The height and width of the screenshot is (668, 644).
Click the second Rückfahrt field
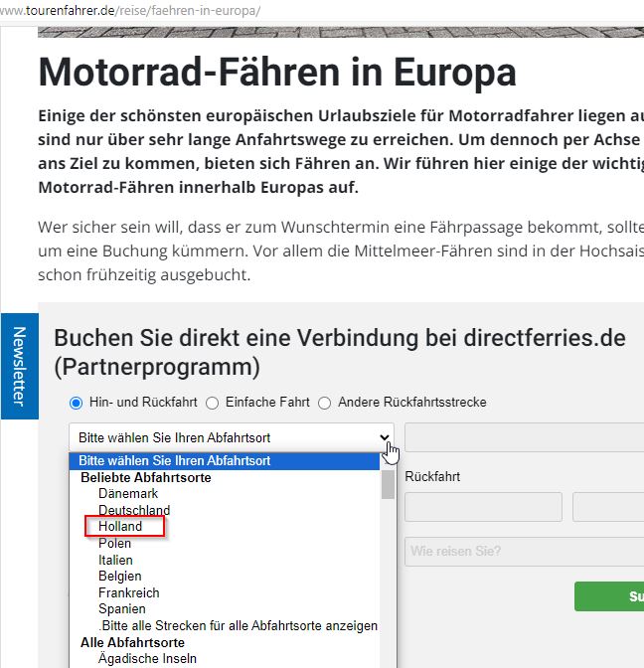(x=608, y=507)
